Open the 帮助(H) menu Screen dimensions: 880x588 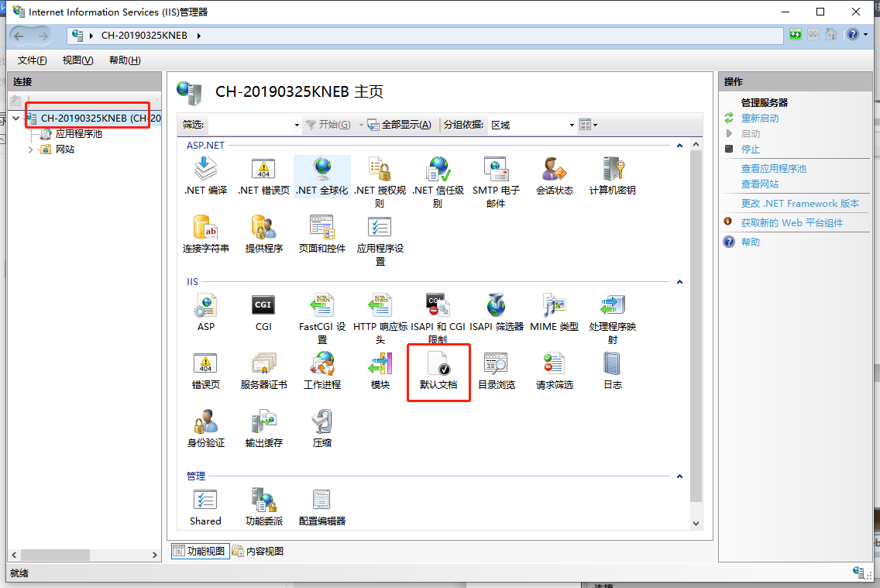124,60
